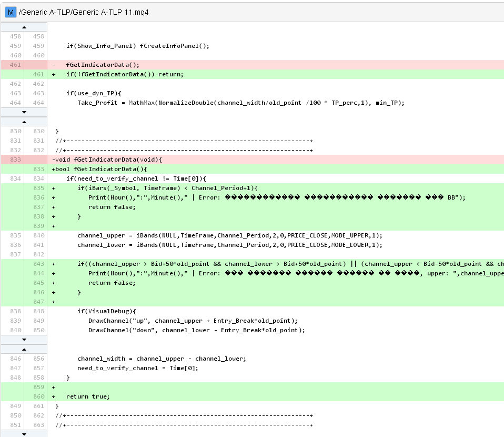This screenshot has width=504, height=437.
Task: Expand hidden lines above line 458
Action: click(x=24, y=27)
